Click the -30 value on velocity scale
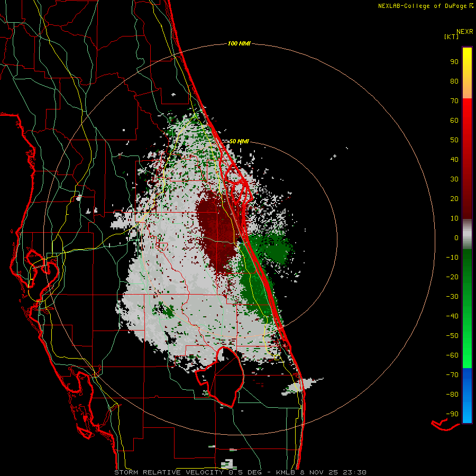 point(452,297)
